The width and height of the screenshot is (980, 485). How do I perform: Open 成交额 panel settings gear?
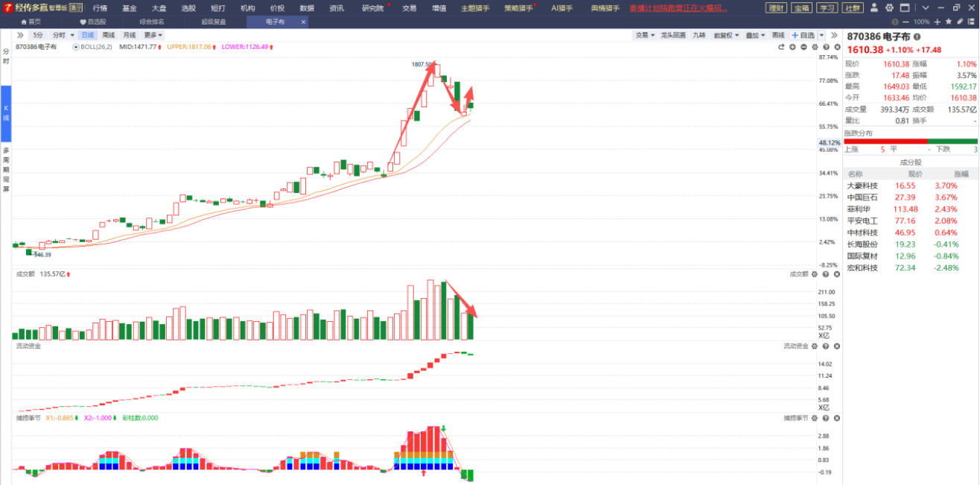tap(815, 274)
